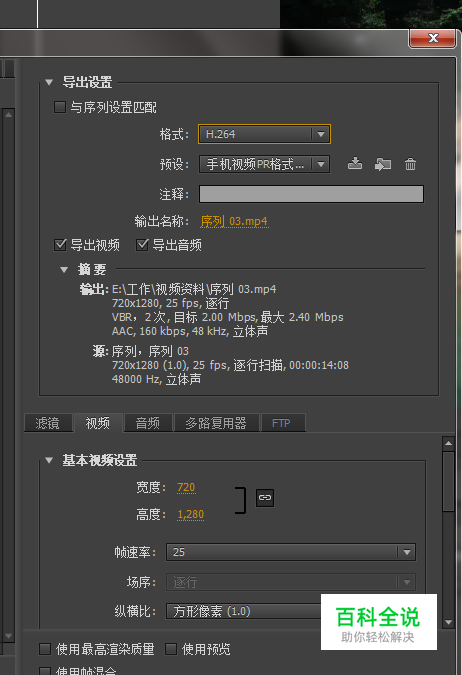Click the output path E:\工作\视频资料\序列 03.mp4

coord(194,289)
